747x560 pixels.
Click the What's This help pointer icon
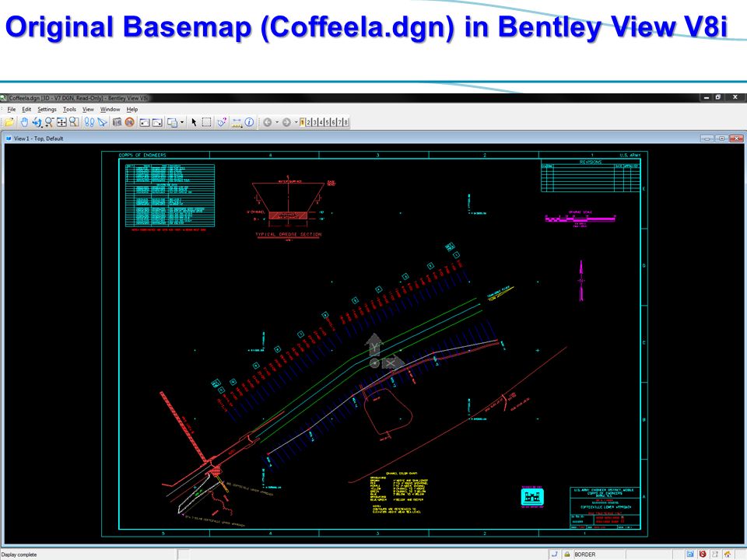222,122
